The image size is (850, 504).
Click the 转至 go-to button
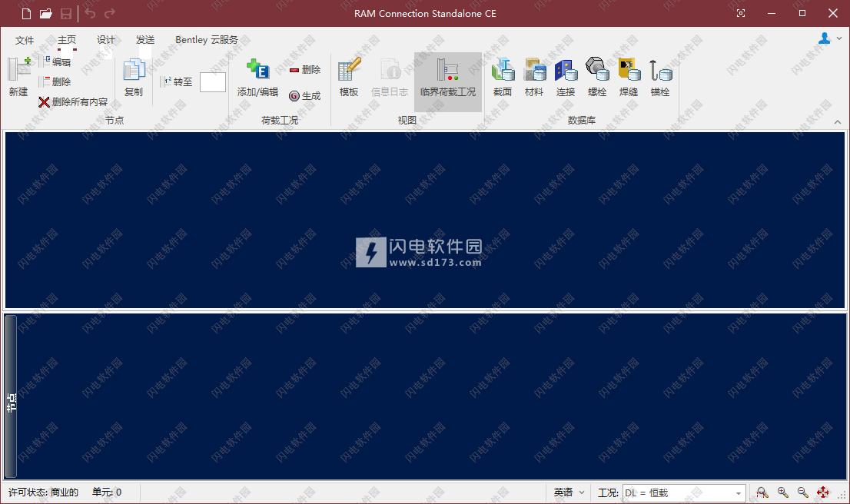tap(178, 82)
